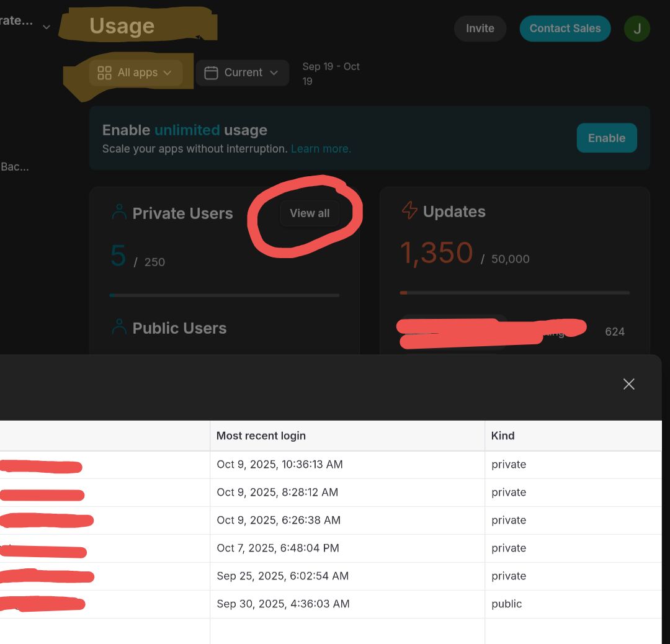Click the Public Users person icon
The image size is (670, 644).
[119, 328]
